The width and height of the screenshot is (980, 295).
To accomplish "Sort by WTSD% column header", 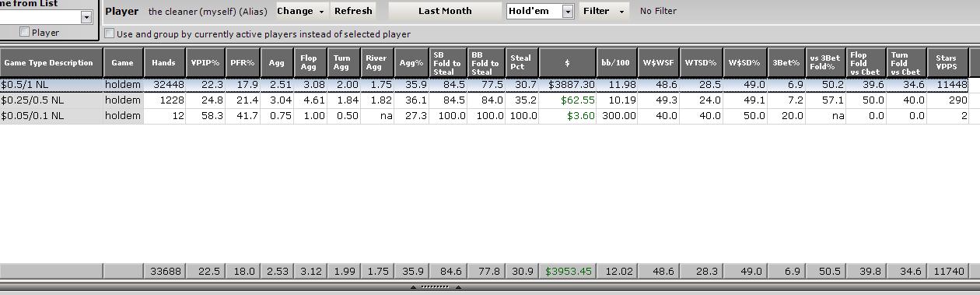I will (x=702, y=62).
